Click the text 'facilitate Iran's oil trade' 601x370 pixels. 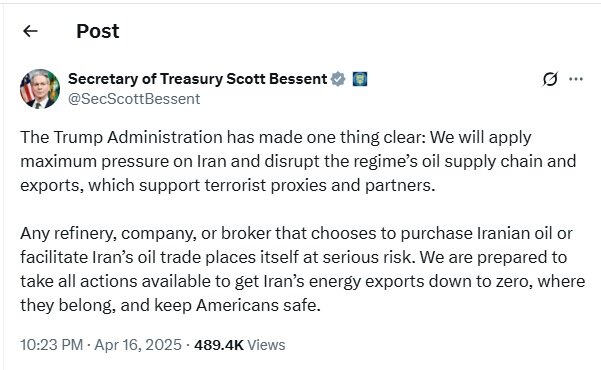(x=111, y=257)
